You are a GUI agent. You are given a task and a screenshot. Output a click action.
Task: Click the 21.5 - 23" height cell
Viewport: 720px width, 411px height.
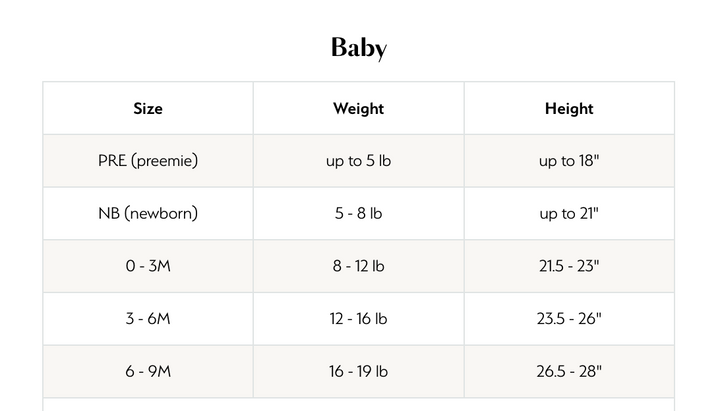[569, 266]
